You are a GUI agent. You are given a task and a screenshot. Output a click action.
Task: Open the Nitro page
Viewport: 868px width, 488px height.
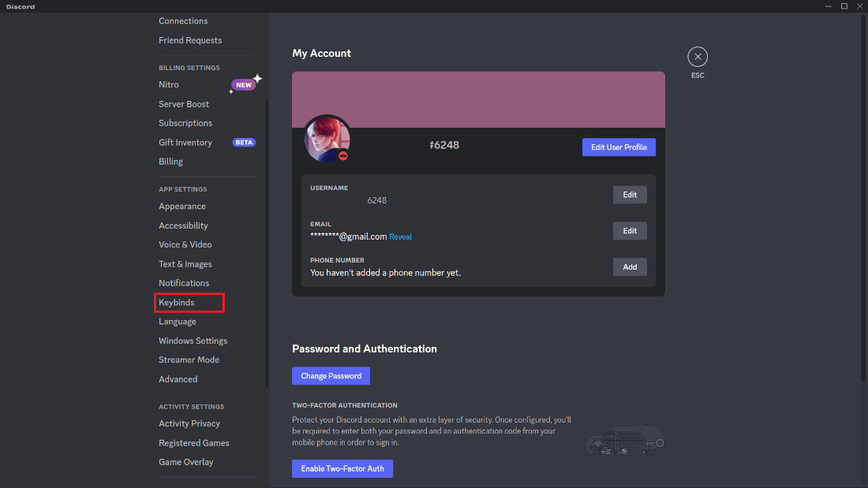pos(168,84)
